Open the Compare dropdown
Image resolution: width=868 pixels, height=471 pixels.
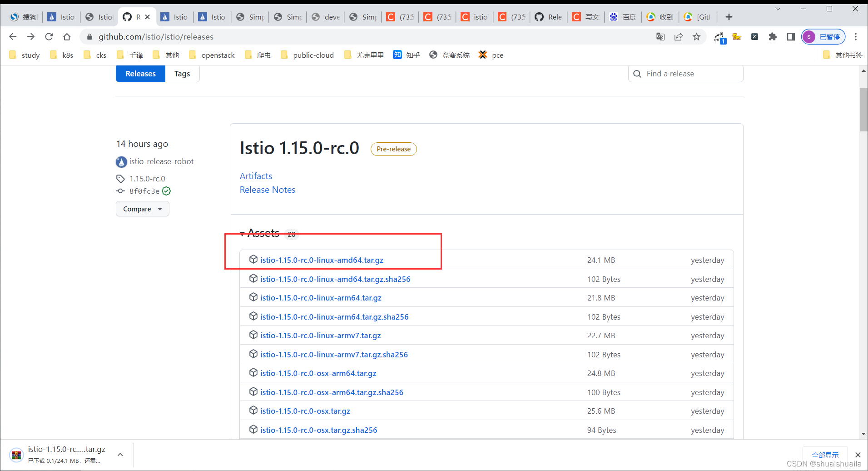click(143, 209)
